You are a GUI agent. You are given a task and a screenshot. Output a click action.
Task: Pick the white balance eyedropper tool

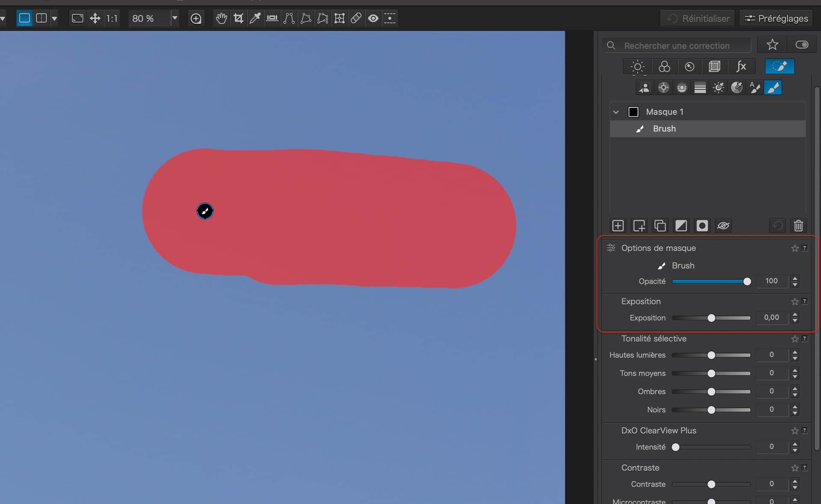255,18
